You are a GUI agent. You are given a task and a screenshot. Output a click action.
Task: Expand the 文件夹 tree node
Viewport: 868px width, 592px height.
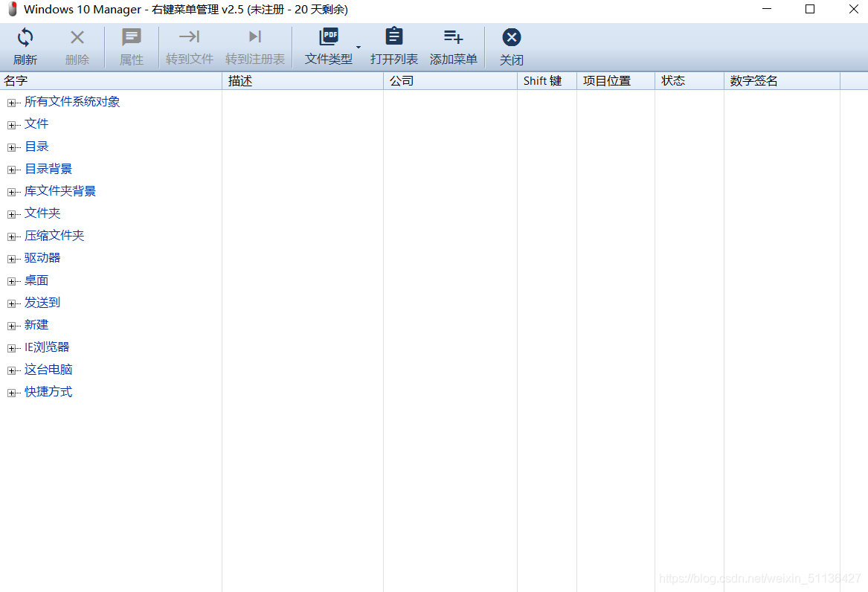tap(11, 214)
